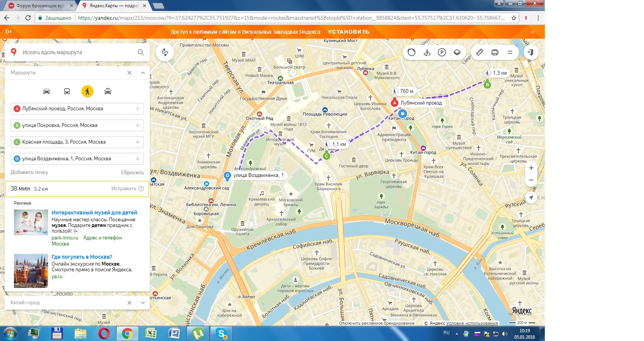
Task: Click map marker D at улица Воздвиженка
Action: (x=227, y=175)
